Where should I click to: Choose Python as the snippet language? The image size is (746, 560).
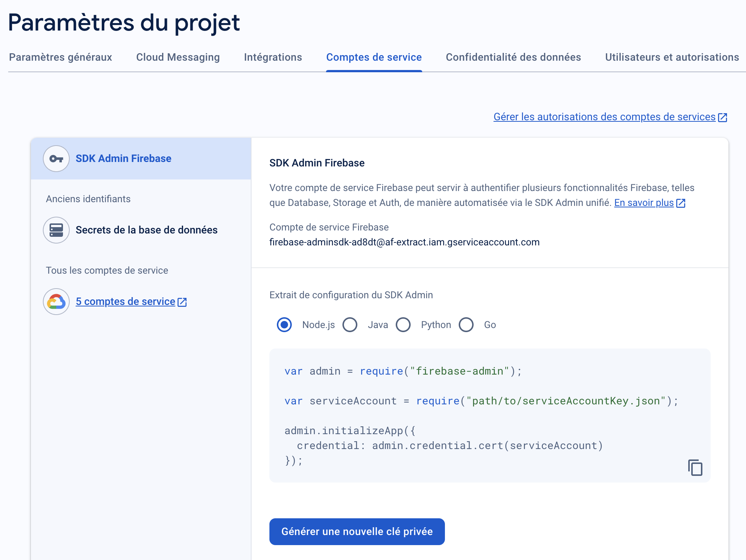[403, 325]
